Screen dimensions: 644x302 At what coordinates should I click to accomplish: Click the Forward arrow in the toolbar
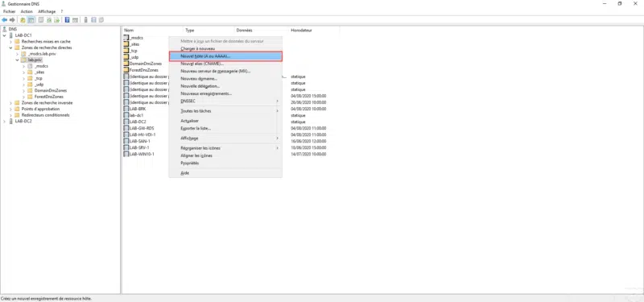12,19
